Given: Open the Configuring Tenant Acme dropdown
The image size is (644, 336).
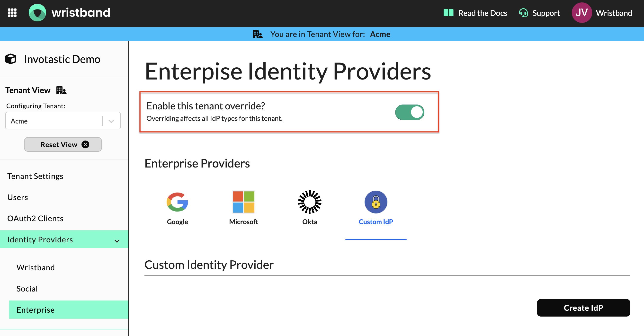Looking at the screenshot, I should pos(63,121).
